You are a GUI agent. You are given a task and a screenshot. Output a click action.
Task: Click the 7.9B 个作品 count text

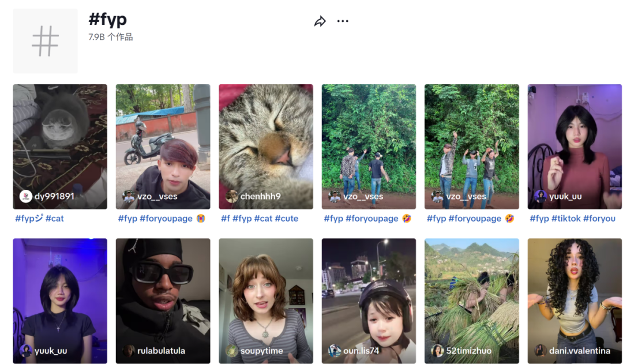(x=110, y=37)
